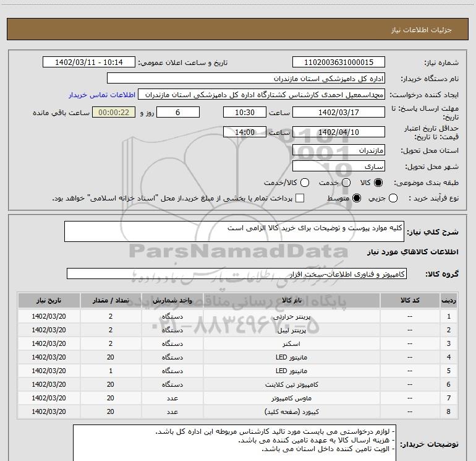The width and height of the screenshot is (476, 461).
Task: Click the delivery province field مازندران
Action: pos(339,150)
